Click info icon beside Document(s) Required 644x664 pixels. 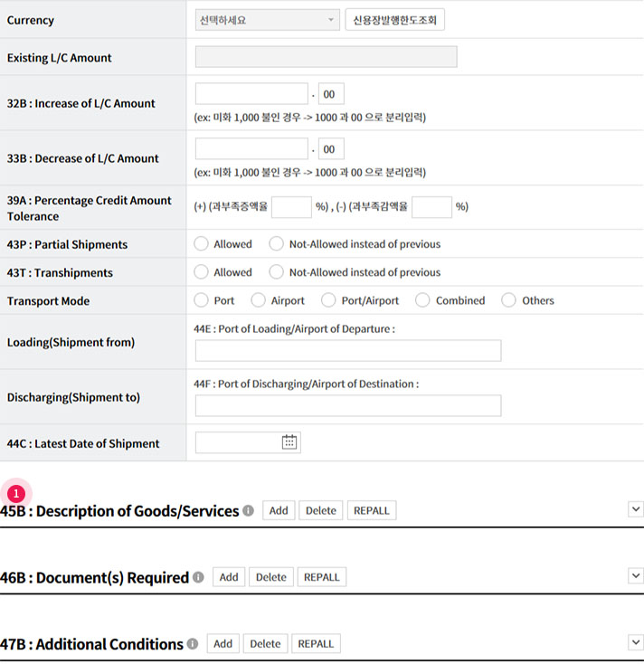(x=198, y=577)
